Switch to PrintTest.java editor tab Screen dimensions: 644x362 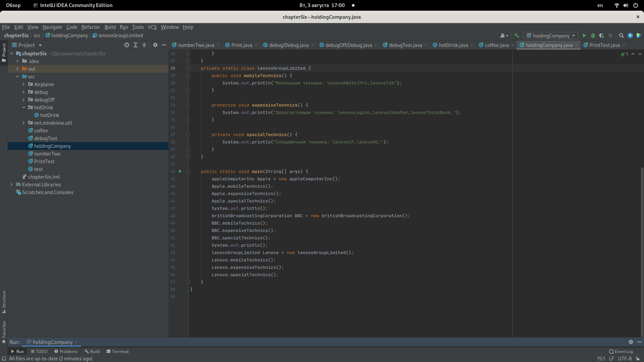point(604,45)
